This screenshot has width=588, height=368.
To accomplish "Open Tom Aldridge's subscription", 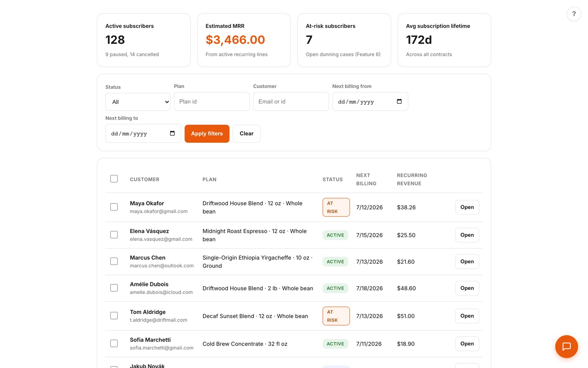I will click(467, 316).
